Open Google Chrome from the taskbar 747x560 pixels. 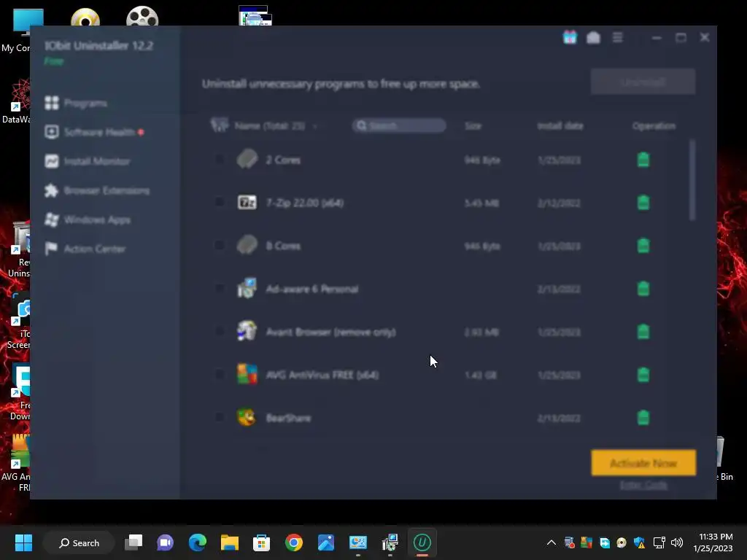point(294,542)
